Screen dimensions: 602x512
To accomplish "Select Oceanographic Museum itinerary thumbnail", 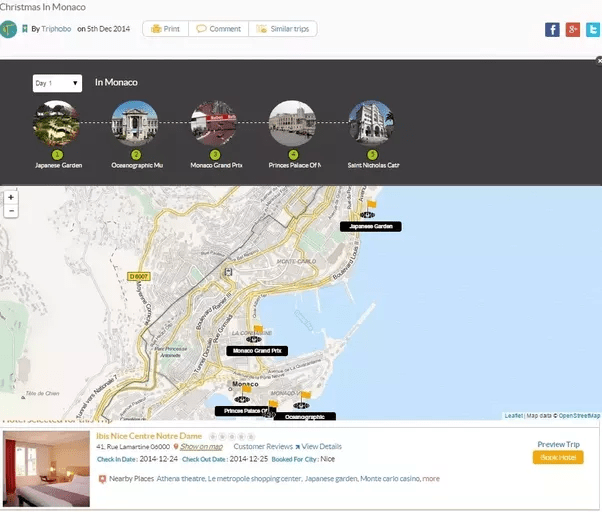I will [135, 123].
